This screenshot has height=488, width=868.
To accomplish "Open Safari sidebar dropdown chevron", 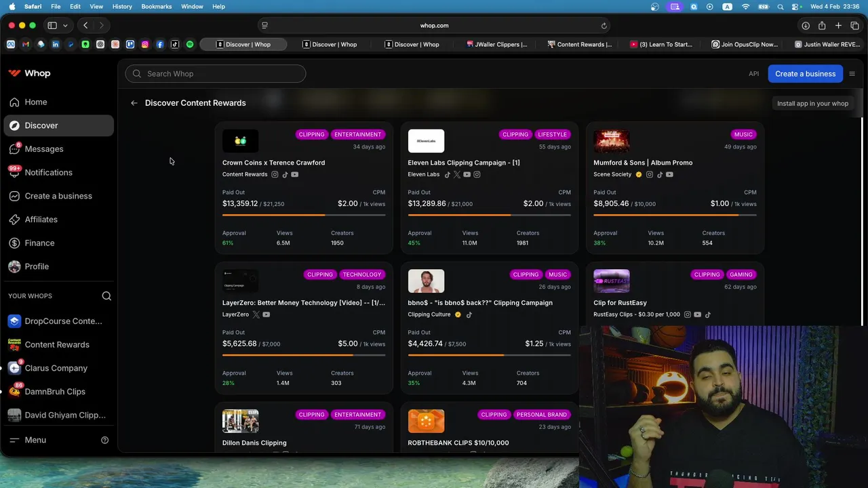I will 65,26.
